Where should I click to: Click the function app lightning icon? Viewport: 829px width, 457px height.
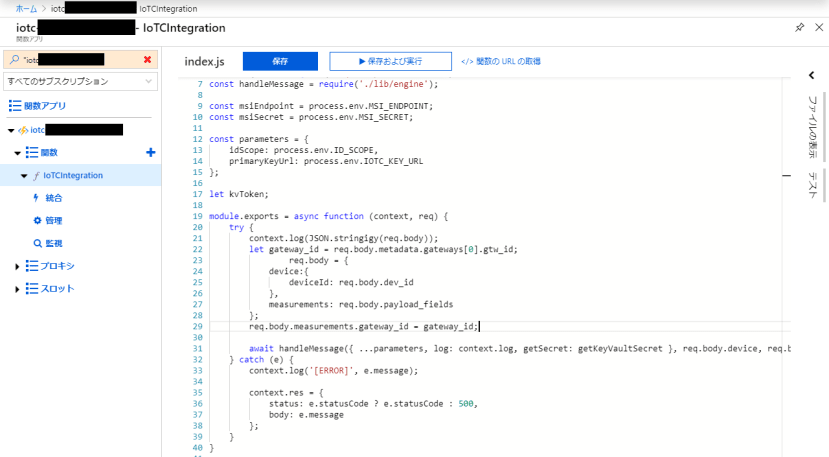23,130
